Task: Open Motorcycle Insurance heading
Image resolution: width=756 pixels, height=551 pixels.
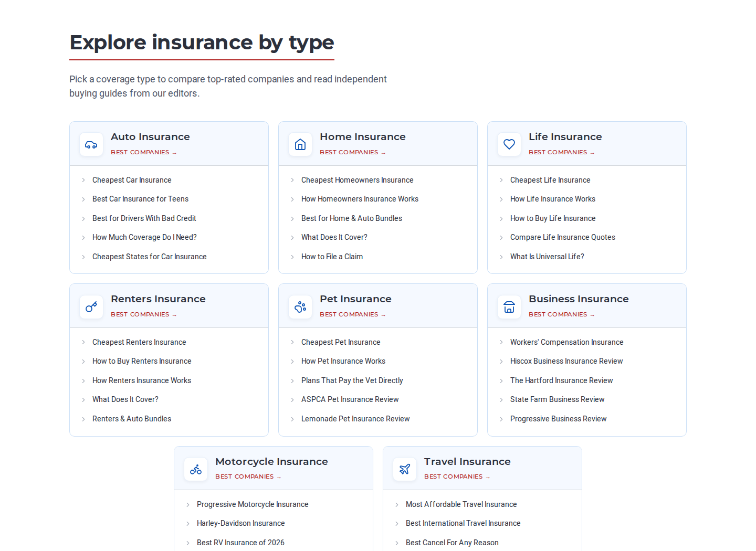Action: pyautogui.click(x=271, y=462)
